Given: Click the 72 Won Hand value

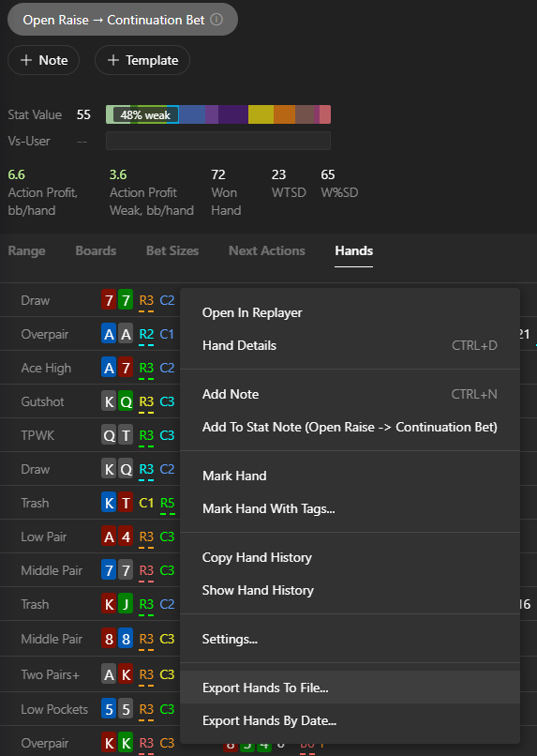Looking at the screenshot, I should pyautogui.click(x=218, y=174).
